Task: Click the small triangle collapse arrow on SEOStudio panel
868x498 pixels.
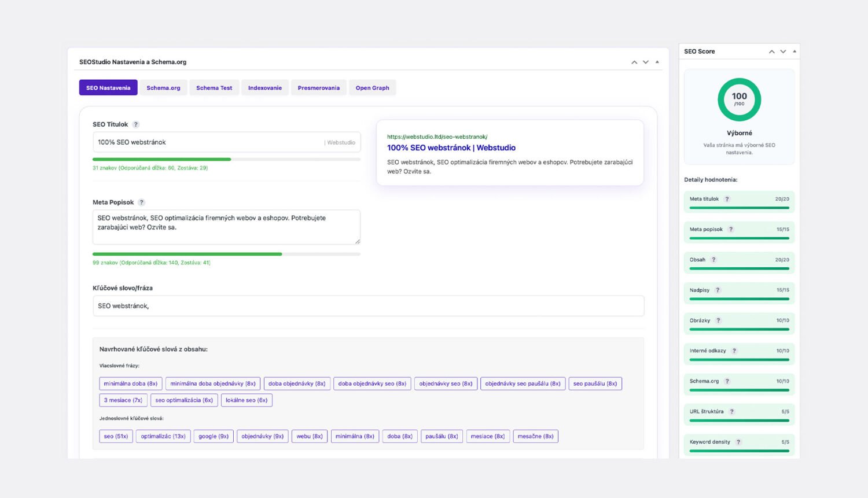Action: (657, 62)
